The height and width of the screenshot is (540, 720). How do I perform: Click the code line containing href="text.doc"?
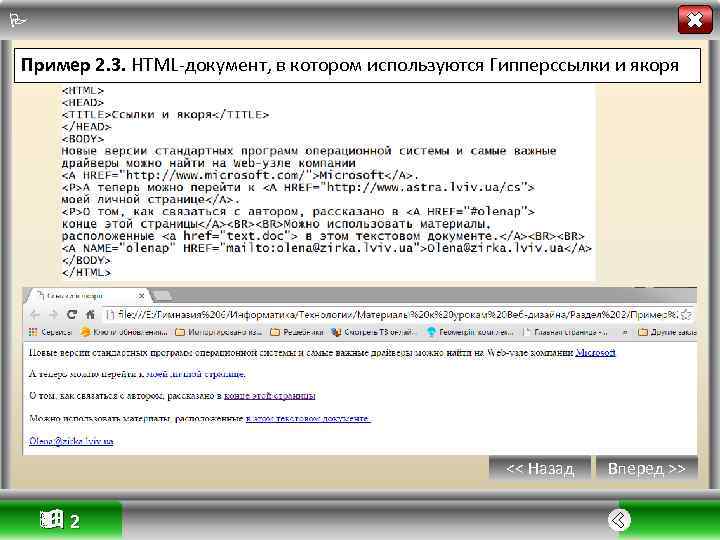click(x=323, y=236)
